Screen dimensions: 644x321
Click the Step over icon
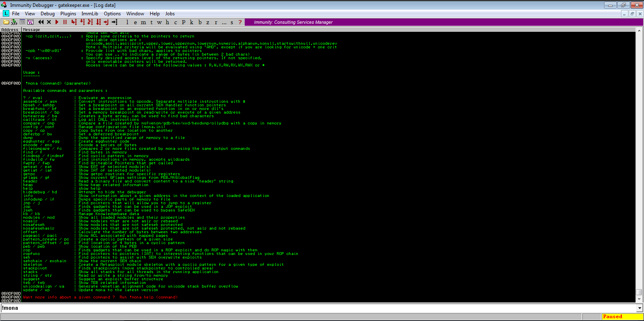[x=82, y=22]
